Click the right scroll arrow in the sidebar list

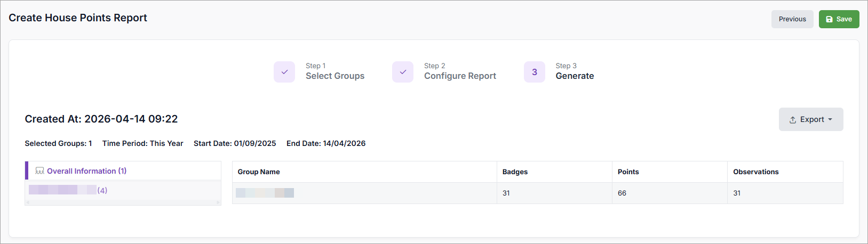[218, 202]
